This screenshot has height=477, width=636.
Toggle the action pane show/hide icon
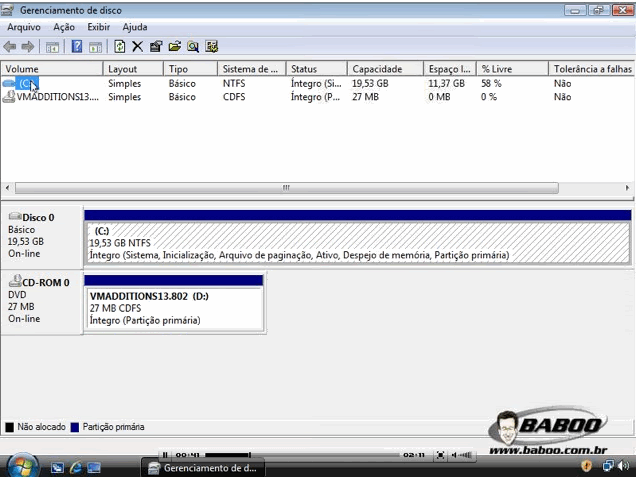point(95,47)
